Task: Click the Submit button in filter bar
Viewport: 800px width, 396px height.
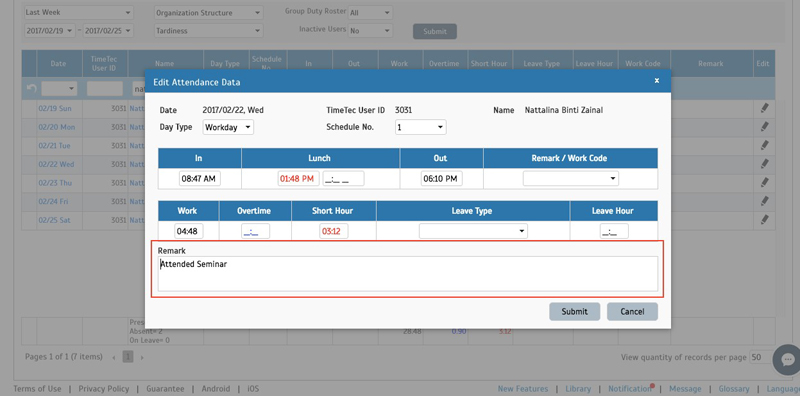Action: click(x=435, y=31)
